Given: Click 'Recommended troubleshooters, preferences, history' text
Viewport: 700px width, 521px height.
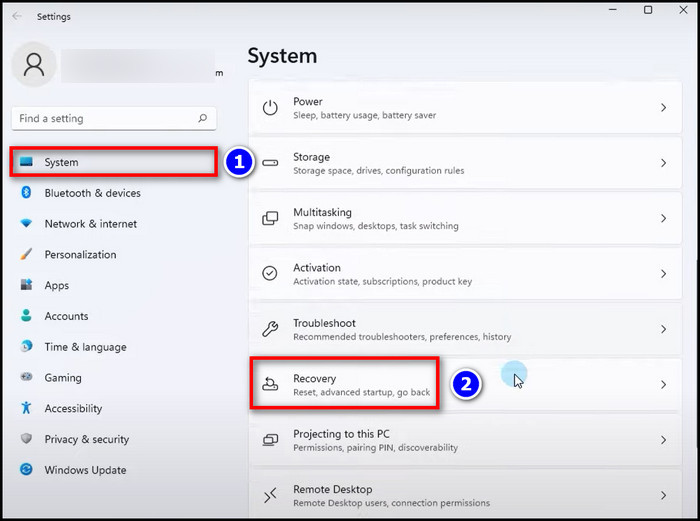Looking at the screenshot, I should click(x=402, y=337).
